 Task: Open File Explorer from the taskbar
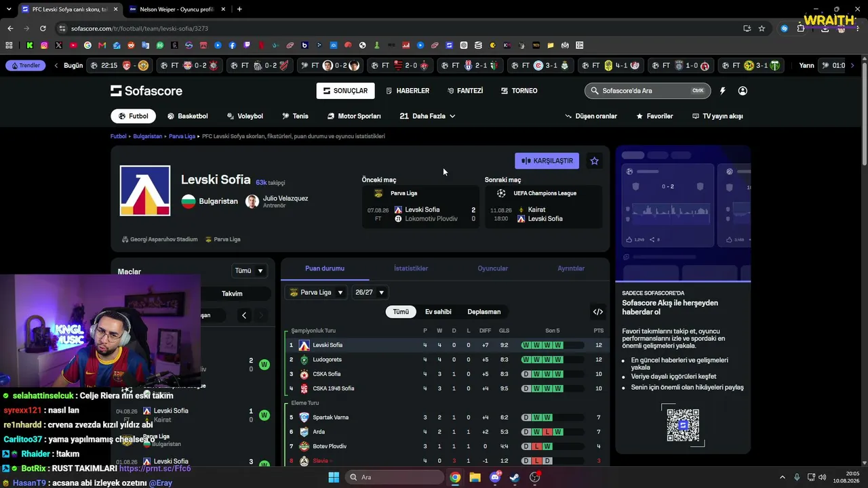pos(475,477)
